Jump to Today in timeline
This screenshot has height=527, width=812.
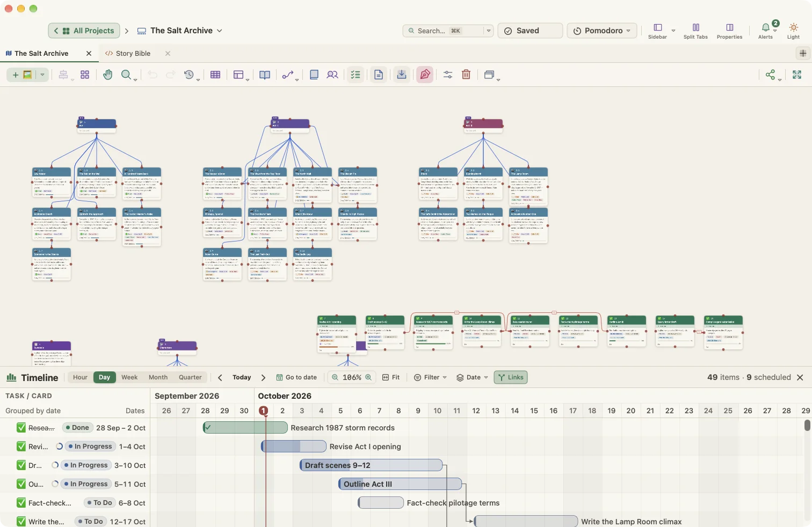point(242,377)
